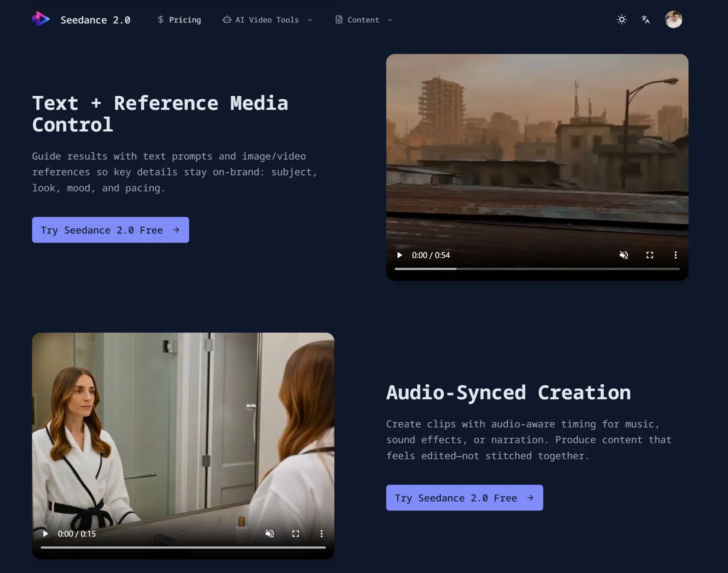Image resolution: width=728 pixels, height=573 pixels.
Task: Play the woman-in-mirror video
Action: point(45,534)
